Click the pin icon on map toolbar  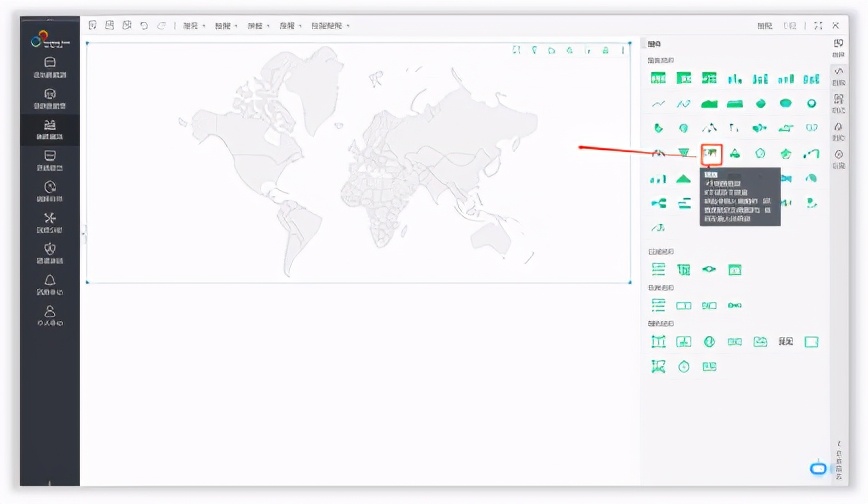coord(534,50)
